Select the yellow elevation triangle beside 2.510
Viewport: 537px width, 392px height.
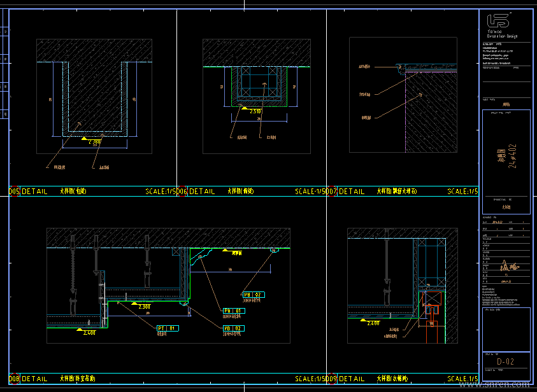pyautogui.click(x=245, y=108)
